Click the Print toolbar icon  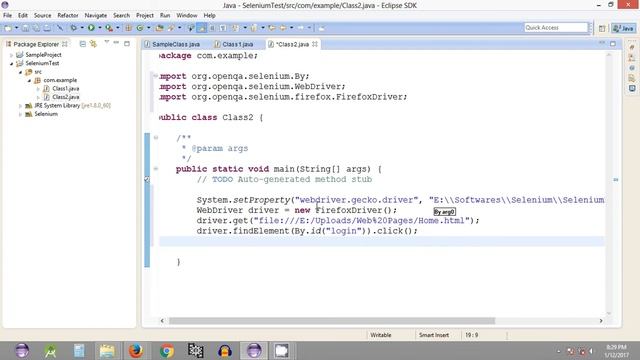[47, 28]
